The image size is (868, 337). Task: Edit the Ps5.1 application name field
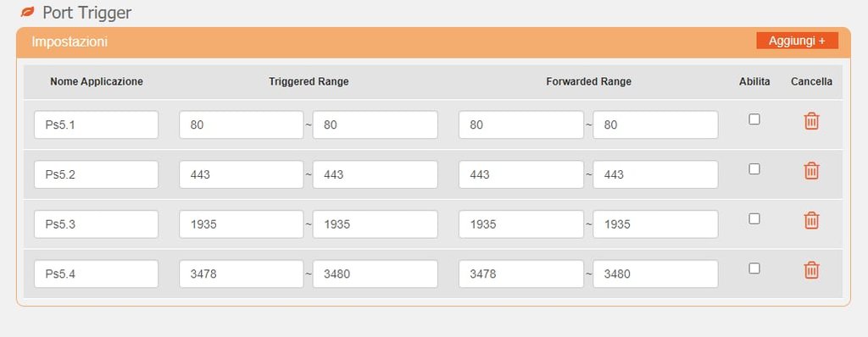(97, 124)
